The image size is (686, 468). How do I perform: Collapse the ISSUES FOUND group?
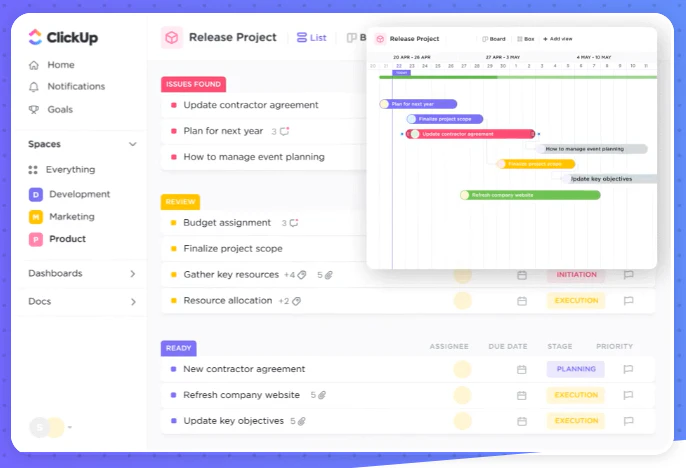click(x=193, y=84)
